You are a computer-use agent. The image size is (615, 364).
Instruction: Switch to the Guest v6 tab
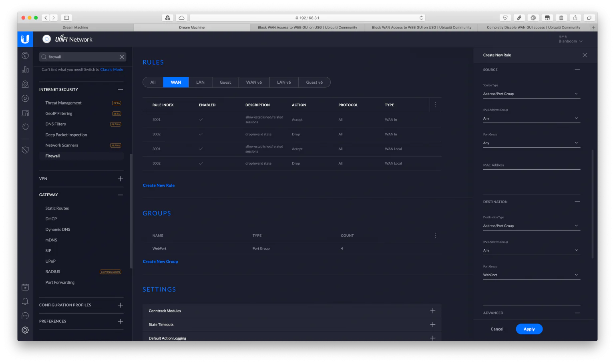314,82
